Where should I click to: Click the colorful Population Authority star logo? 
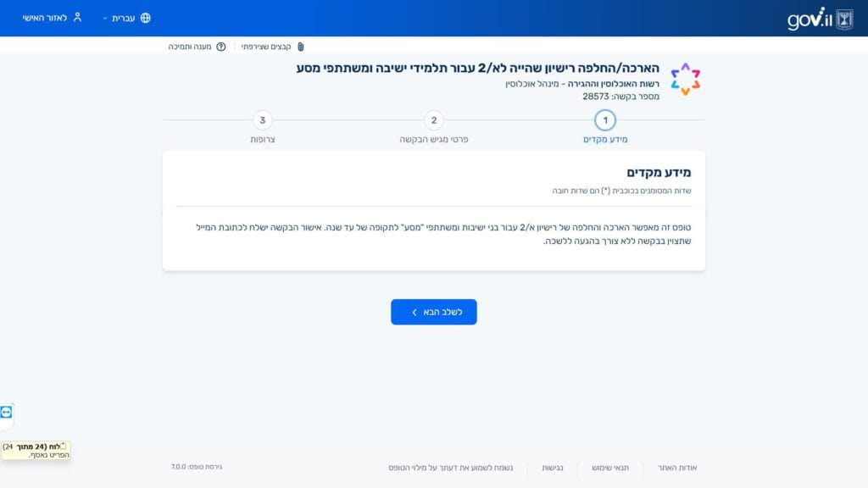[685, 80]
